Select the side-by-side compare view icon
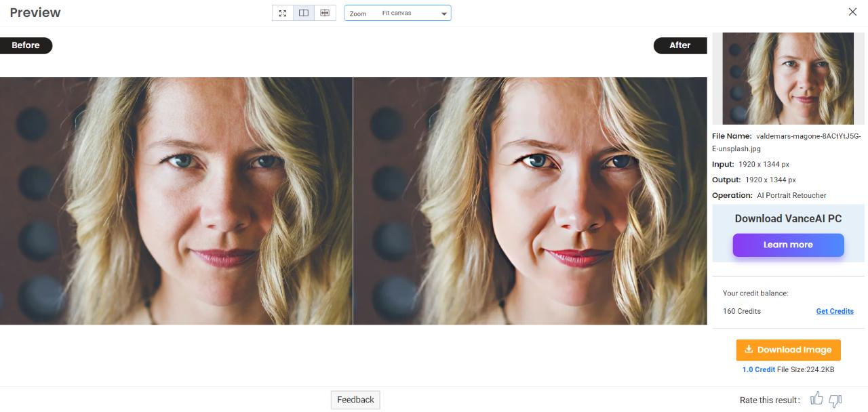868x412 pixels. 304,13
